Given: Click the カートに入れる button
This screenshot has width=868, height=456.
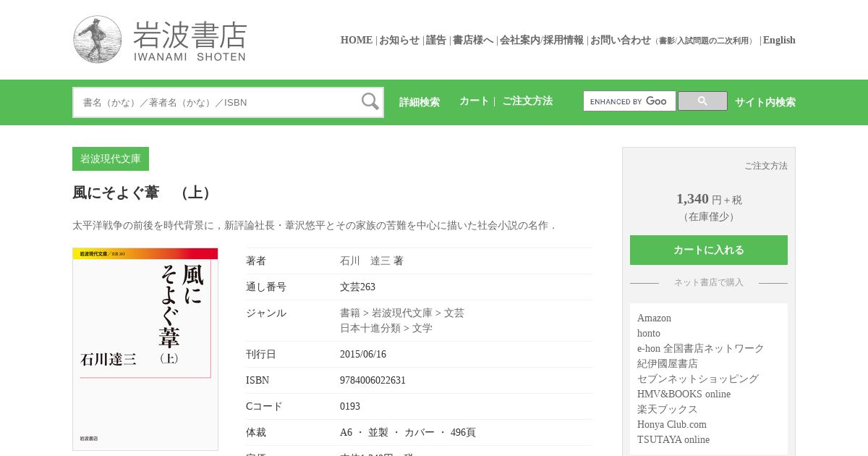Looking at the screenshot, I should click(x=709, y=250).
